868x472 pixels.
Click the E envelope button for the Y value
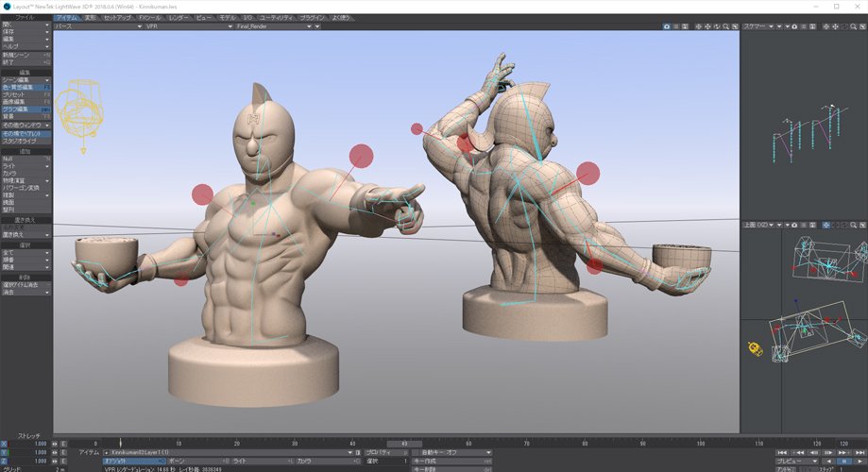[63, 452]
